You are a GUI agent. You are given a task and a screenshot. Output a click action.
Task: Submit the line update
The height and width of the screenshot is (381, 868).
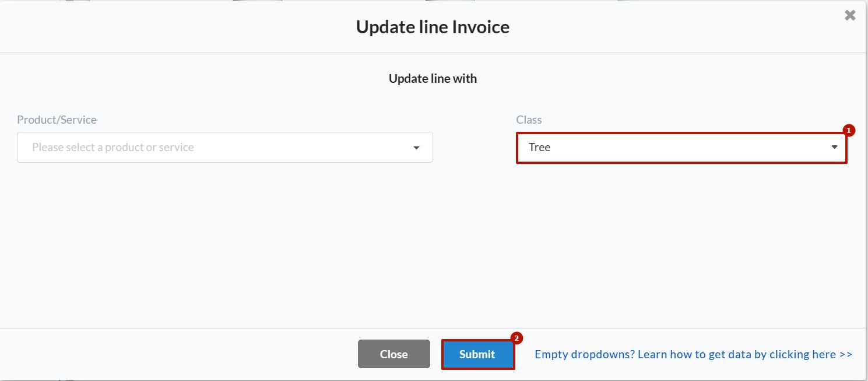tap(477, 354)
